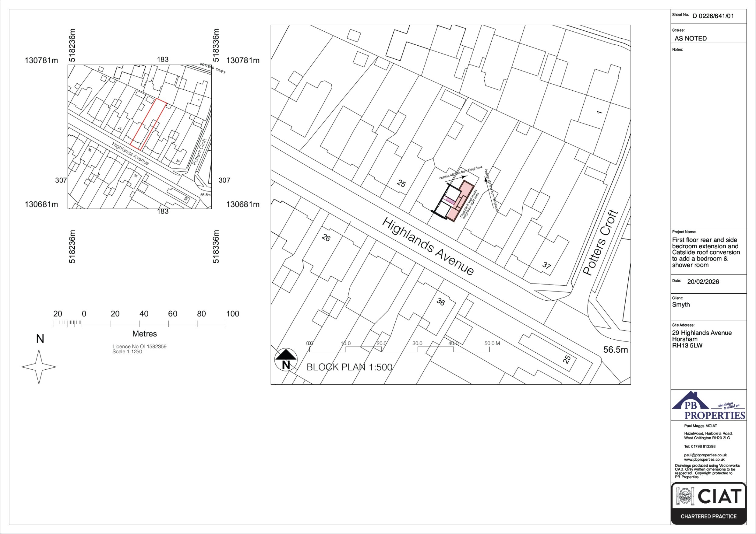Click house number 37 on block plan

tap(546, 265)
